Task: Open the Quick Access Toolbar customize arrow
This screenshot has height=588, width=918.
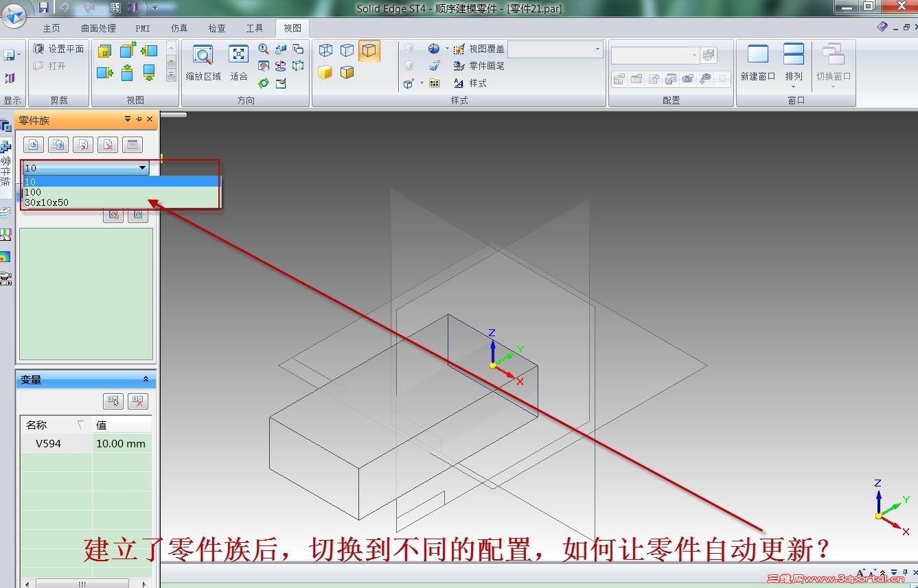Action: click(154, 8)
